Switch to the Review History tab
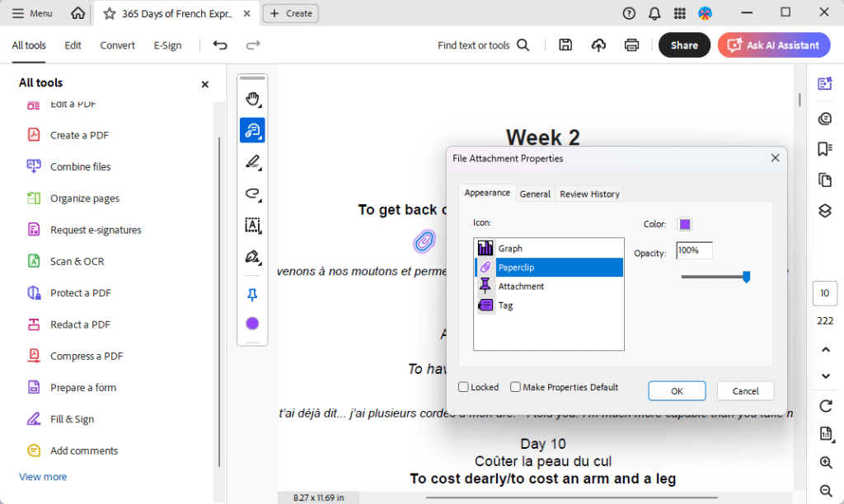 [588, 194]
